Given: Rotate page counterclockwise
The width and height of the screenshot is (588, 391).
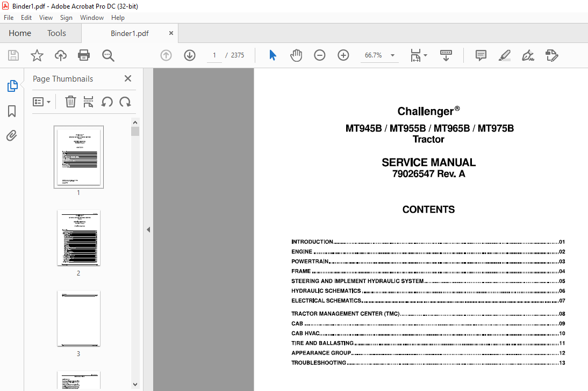Looking at the screenshot, I should tap(107, 102).
